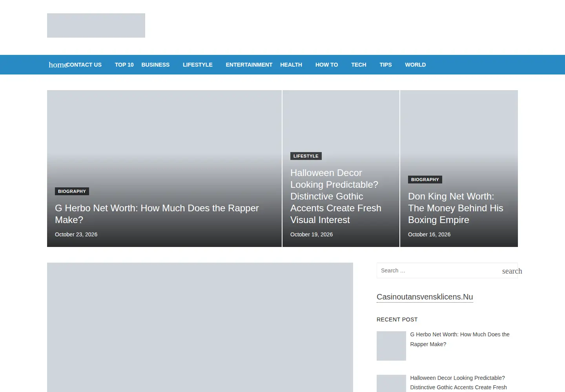The width and height of the screenshot is (565, 392).
Task: Open featured Don King Net Worth headline
Action: tap(456, 208)
